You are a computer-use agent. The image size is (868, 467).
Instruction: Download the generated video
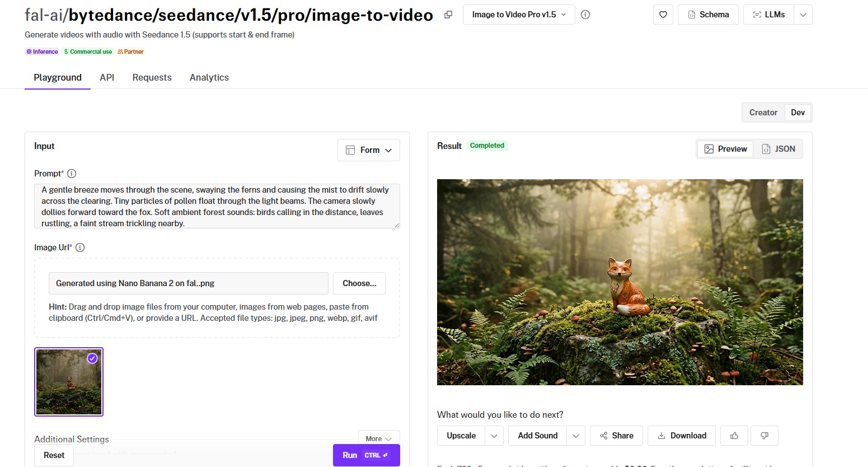pyautogui.click(x=681, y=436)
